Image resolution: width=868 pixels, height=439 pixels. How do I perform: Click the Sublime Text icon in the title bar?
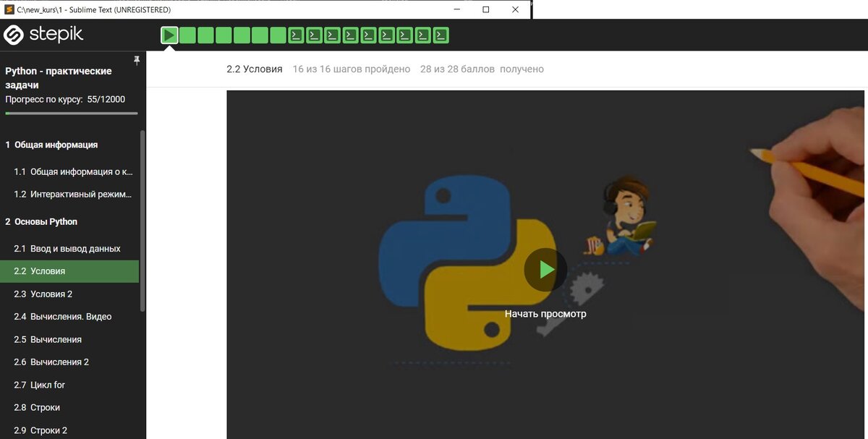click(9, 9)
